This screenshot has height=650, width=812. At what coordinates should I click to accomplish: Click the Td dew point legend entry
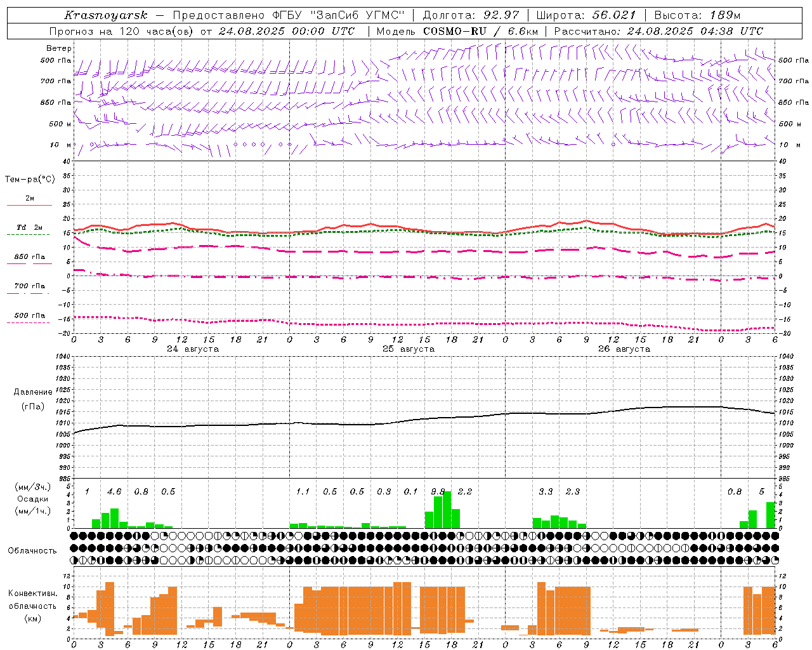29,227
